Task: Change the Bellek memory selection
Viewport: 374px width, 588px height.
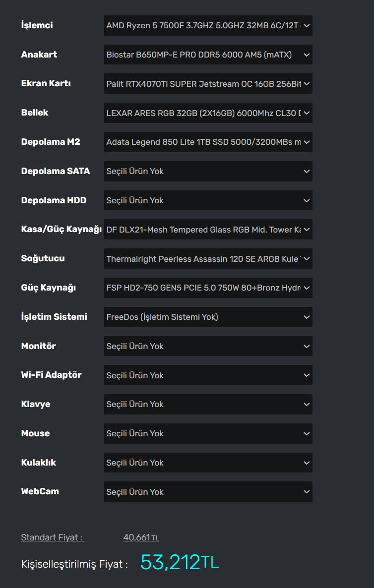Action: point(208,113)
